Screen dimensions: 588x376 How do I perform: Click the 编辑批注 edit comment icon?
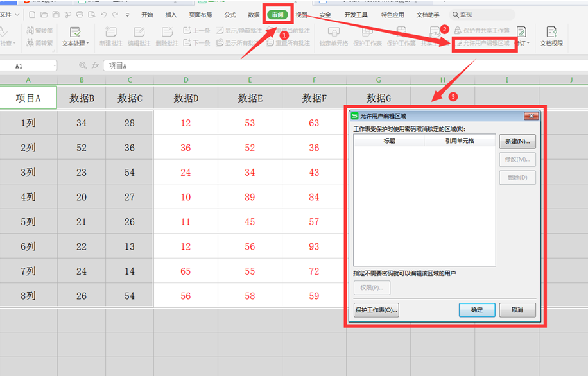[139, 32]
